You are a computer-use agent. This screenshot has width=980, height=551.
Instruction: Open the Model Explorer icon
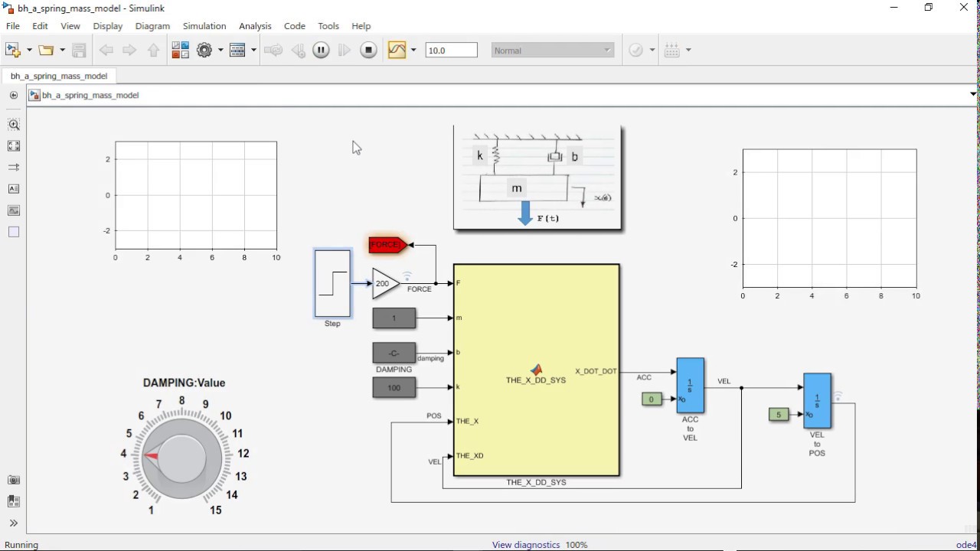click(237, 51)
